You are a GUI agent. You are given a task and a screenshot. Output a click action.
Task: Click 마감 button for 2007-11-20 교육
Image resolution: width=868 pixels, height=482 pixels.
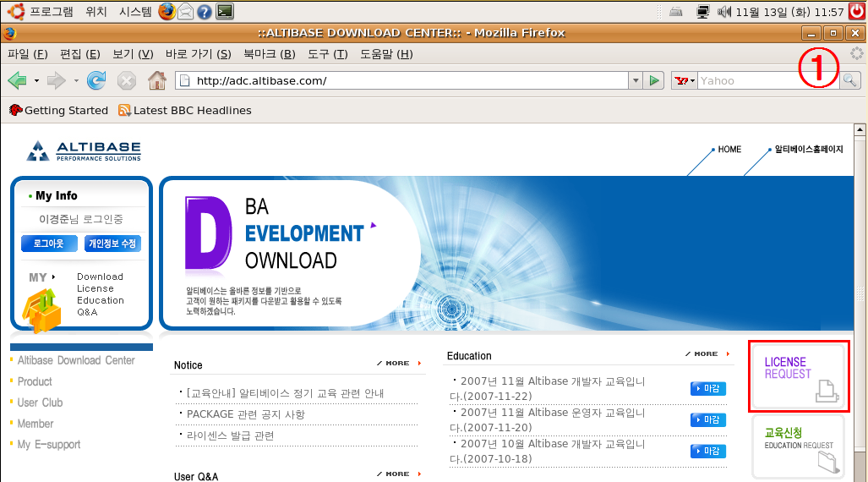(x=708, y=420)
